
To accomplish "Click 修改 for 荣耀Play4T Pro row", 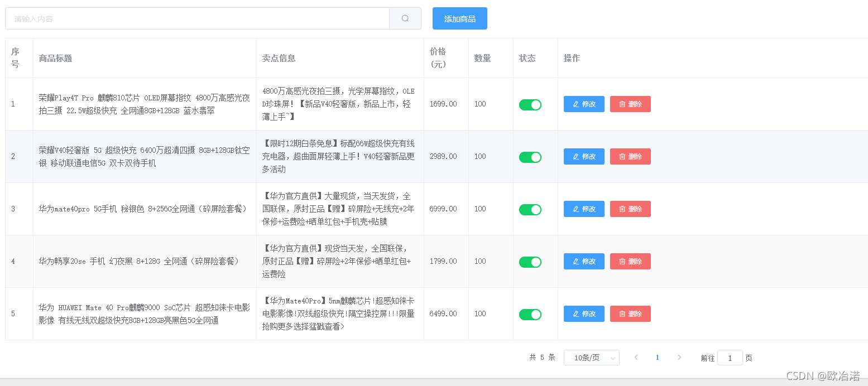I will [x=584, y=104].
